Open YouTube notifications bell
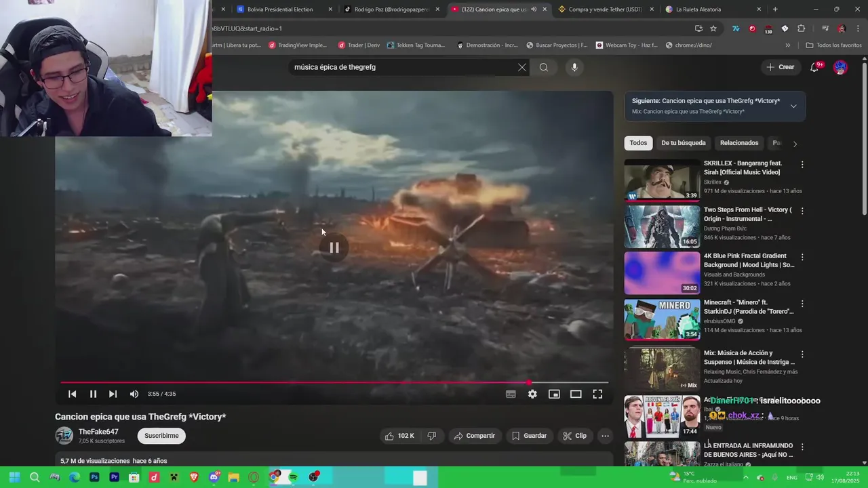The height and width of the screenshot is (488, 868). pos(815,67)
